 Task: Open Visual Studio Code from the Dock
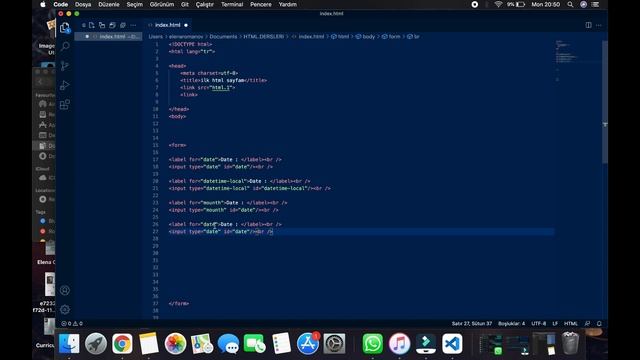click(x=452, y=343)
